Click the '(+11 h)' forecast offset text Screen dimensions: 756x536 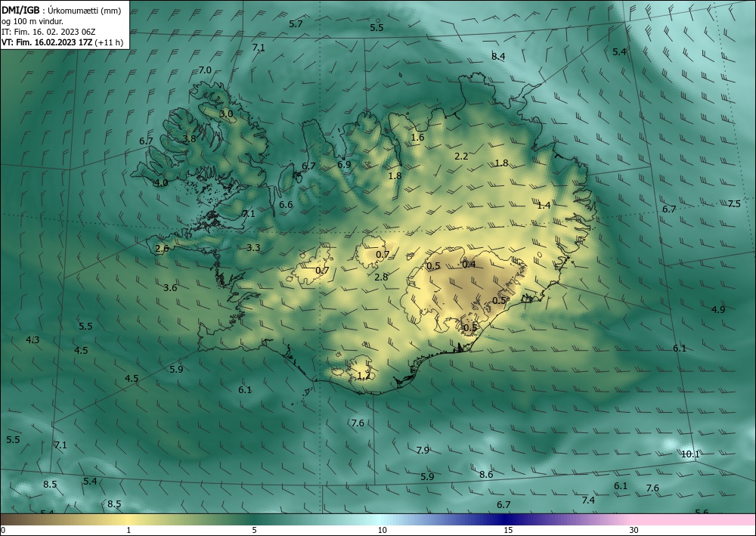click(108, 42)
